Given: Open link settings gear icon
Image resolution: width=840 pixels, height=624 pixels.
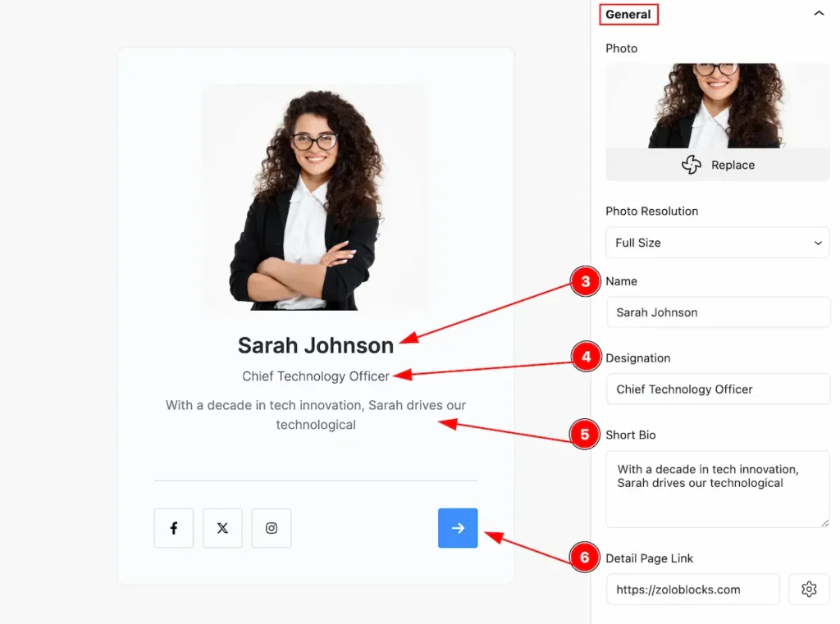Looking at the screenshot, I should pos(809,590).
